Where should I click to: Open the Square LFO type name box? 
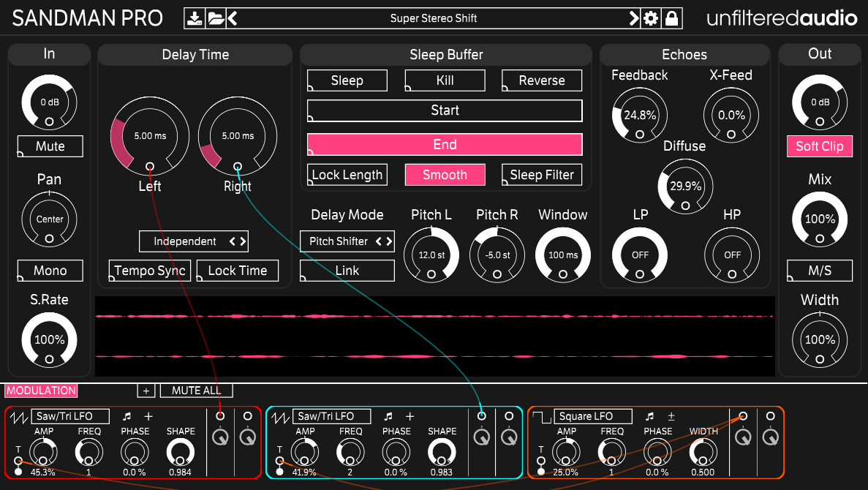point(592,416)
